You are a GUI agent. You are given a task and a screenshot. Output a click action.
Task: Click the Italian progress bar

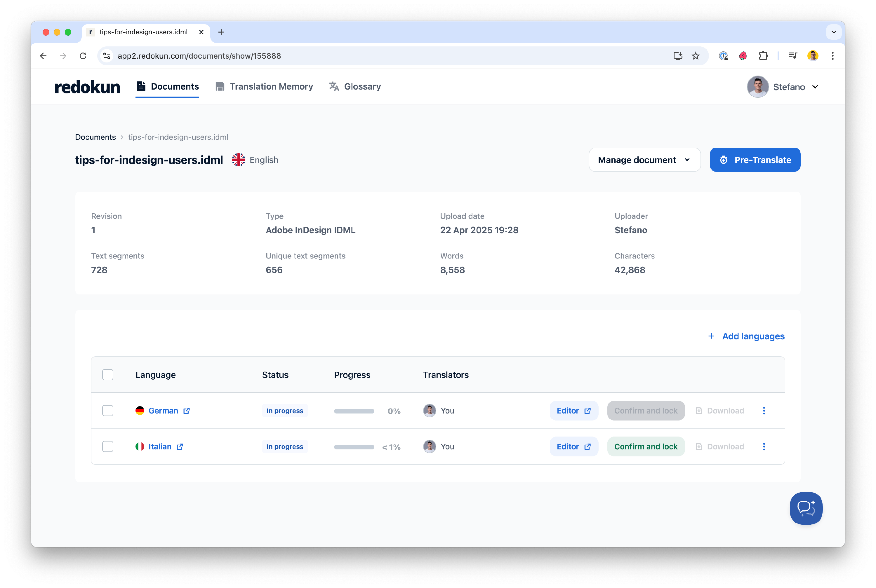354,447
